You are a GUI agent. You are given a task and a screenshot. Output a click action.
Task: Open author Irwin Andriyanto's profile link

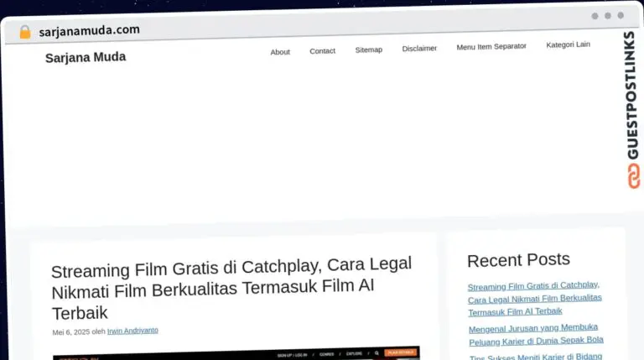point(132,331)
